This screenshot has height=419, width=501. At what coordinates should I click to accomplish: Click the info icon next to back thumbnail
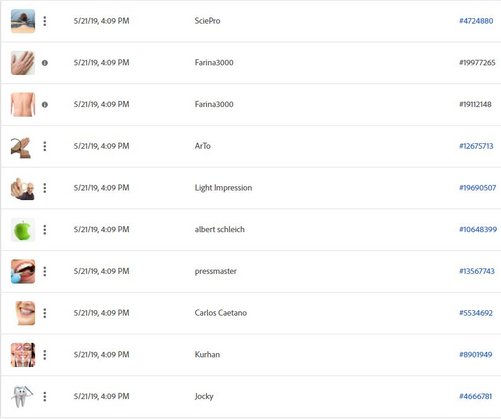(x=45, y=104)
